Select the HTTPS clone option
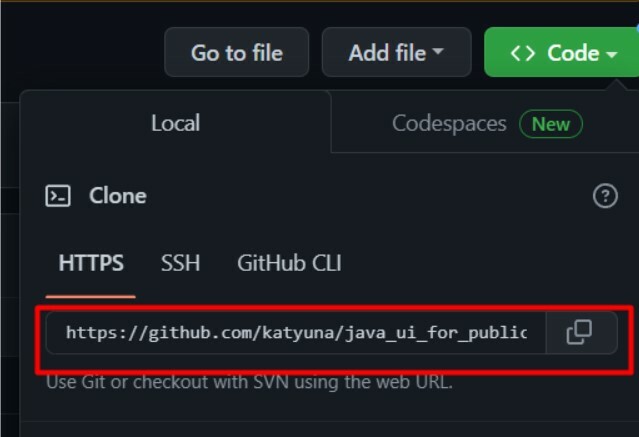Viewport: 639px width, 437px height. click(91, 263)
